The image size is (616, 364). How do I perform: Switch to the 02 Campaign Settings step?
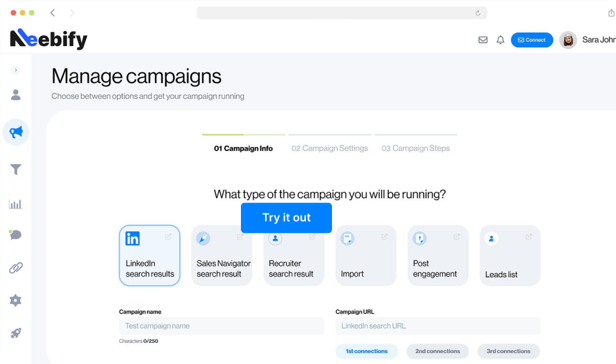pos(330,148)
